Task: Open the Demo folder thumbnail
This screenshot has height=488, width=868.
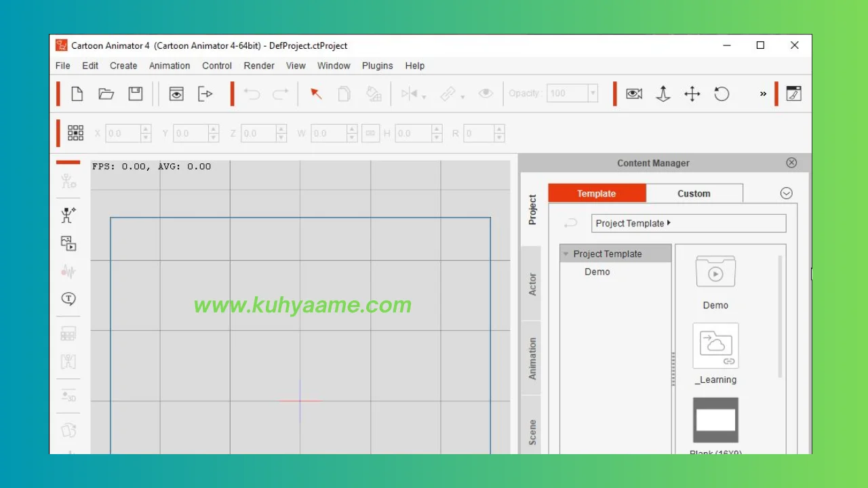Action: coord(715,273)
